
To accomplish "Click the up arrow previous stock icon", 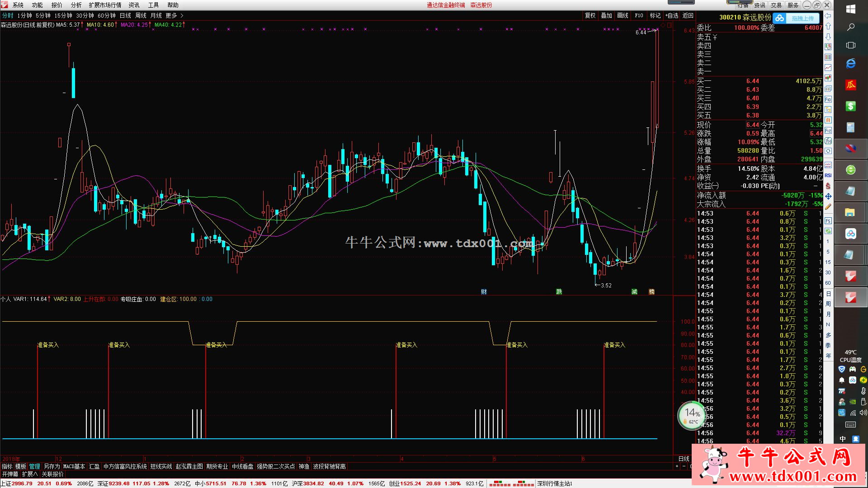I will pos(828,26).
